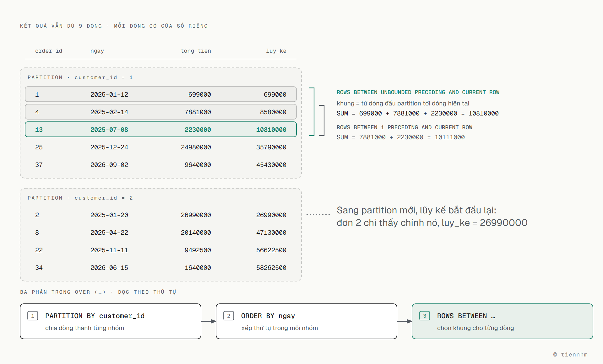Click 'ROWS BETWEEN UNBOUNDED PRECEDING AND CURRENT ROW'
Viewport: 603px width, 364px height.
(418, 92)
